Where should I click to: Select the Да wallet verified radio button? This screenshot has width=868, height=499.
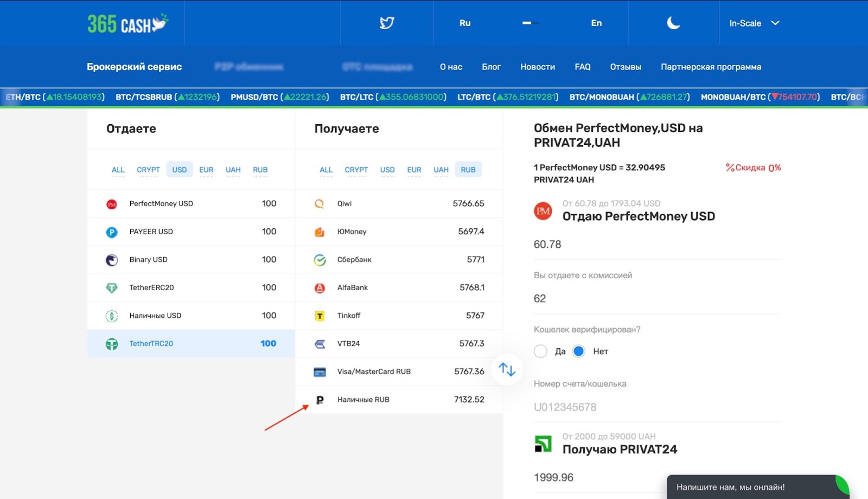[541, 351]
